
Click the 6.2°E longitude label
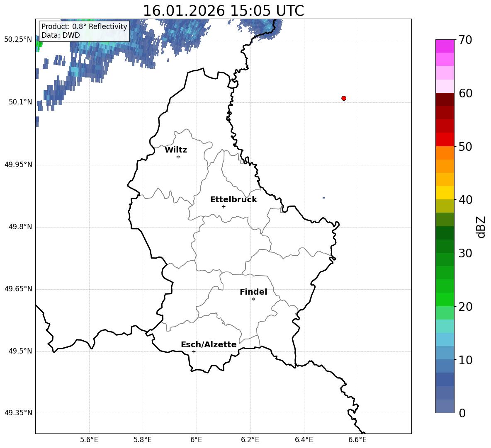click(x=250, y=440)
